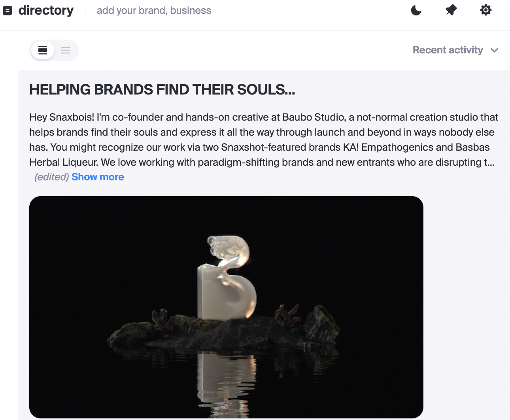Screen dimensions: 510x420
Task: Click the "directory" title text
Action: pos(46,11)
